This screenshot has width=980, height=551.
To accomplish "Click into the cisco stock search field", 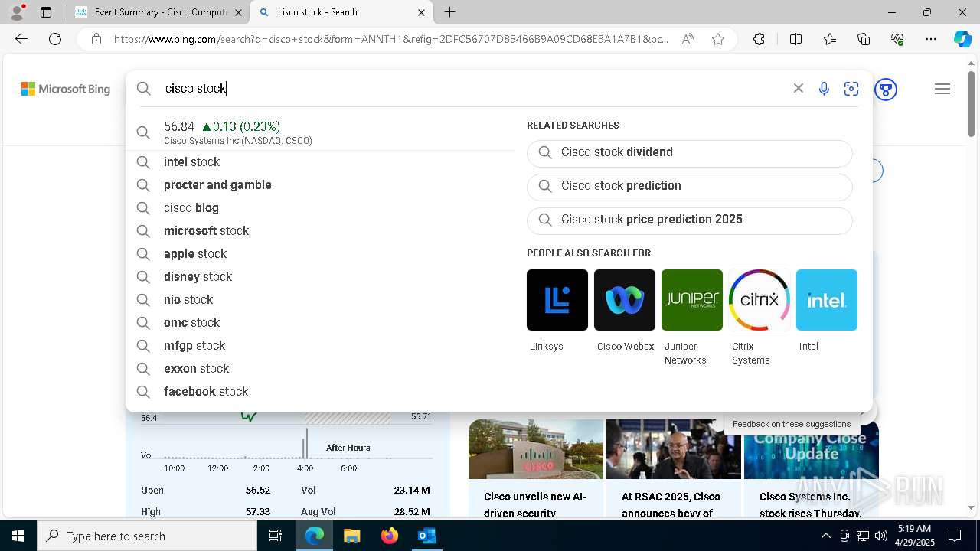I will point(475,89).
